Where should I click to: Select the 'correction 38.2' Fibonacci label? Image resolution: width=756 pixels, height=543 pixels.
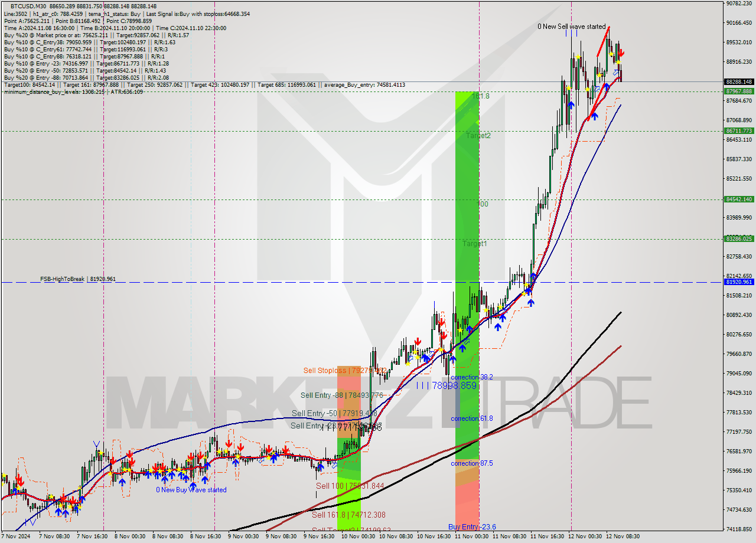click(x=472, y=377)
